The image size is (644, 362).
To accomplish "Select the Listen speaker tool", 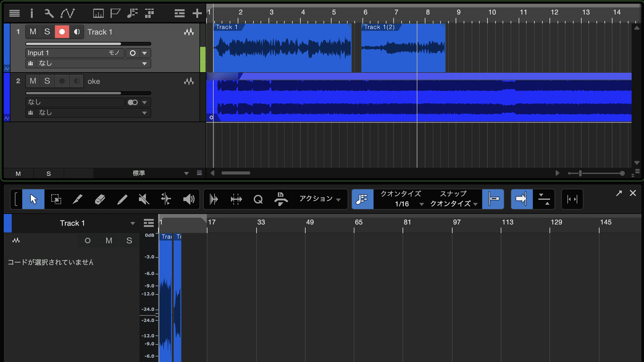I will pos(189,199).
